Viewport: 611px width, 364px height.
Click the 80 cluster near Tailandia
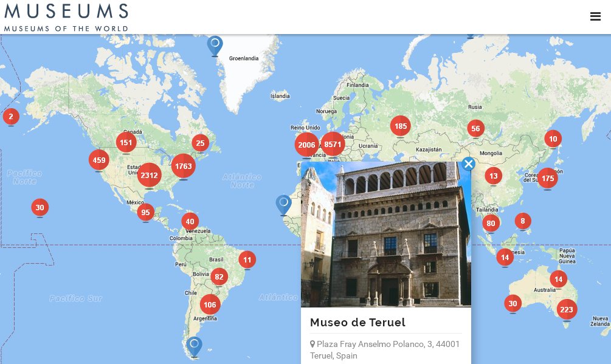491,223
